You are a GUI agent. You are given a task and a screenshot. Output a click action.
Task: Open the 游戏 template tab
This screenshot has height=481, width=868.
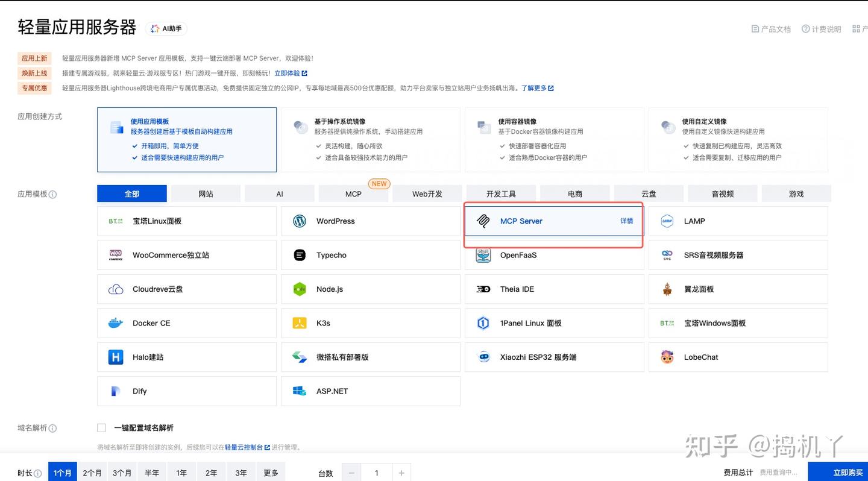point(796,193)
